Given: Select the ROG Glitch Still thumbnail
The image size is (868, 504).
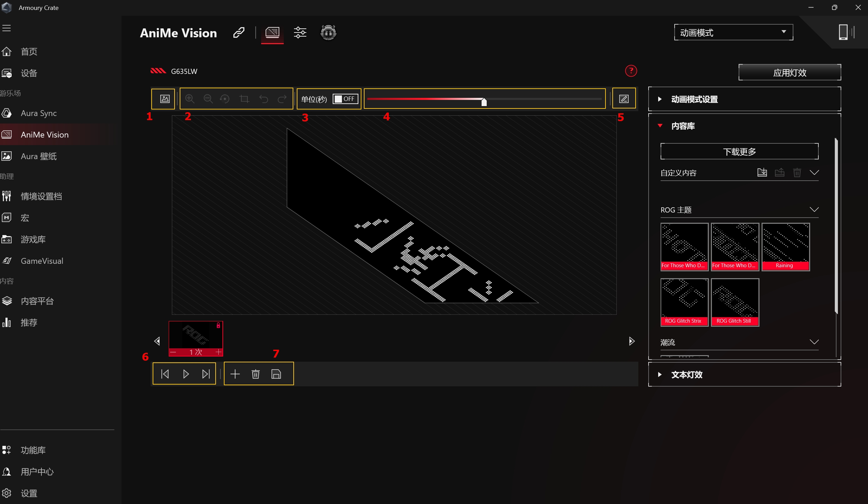Looking at the screenshot, I should (735, 302).
